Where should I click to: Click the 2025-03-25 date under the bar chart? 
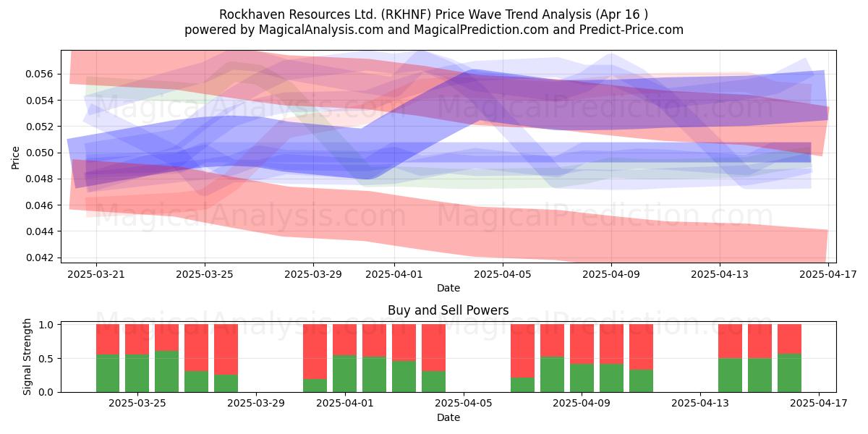coord(137,404)
